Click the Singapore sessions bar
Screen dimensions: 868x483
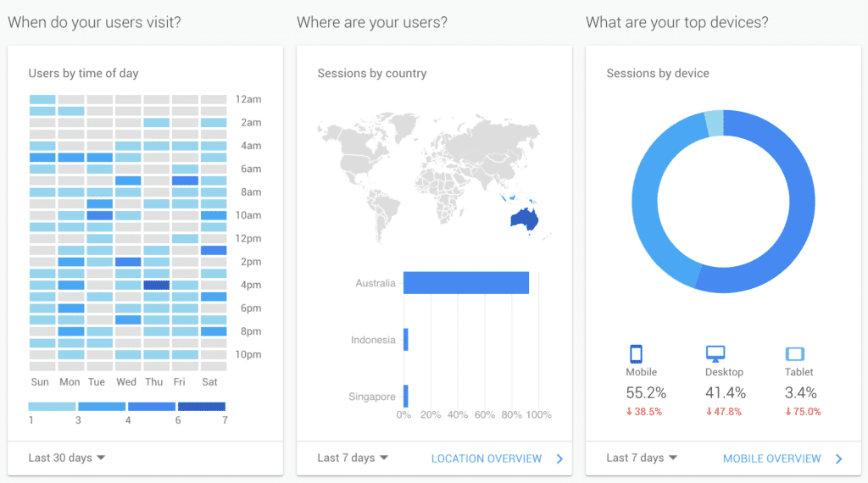tap(406, 396)
